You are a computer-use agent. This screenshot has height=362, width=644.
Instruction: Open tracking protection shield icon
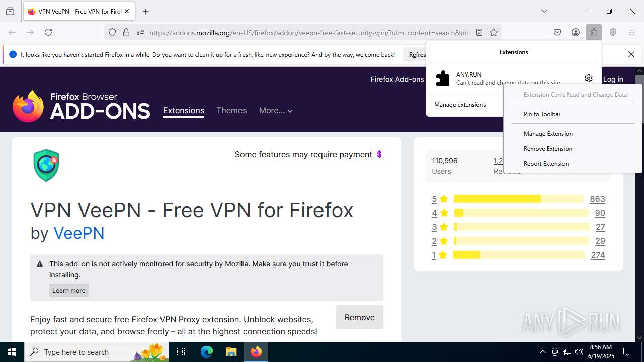click(x=112, y=32)
